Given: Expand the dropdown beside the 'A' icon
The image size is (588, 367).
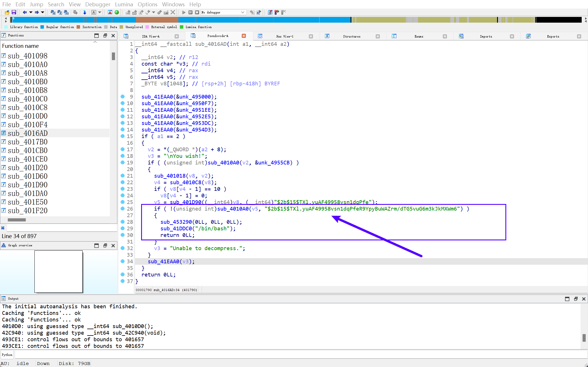Looking at the screenshot, I should click(100, 12).
